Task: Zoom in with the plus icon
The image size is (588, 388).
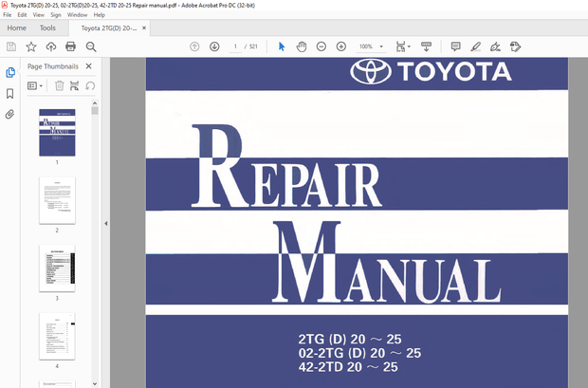Action: [341, 46]
